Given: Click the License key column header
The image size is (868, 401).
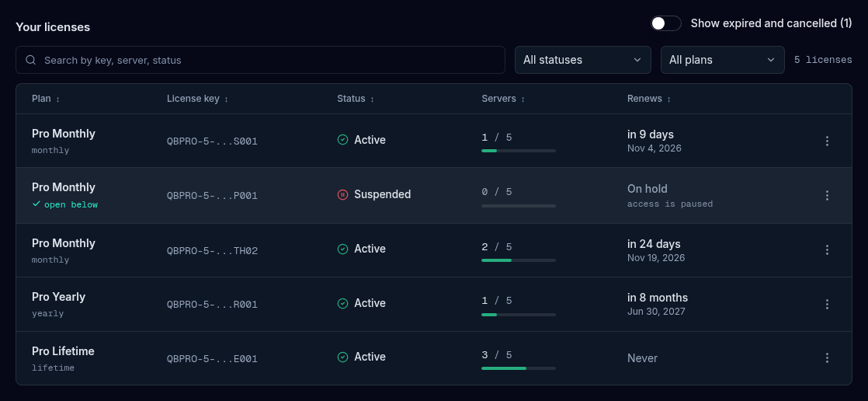Looking at the screenshot, I should coord(198,99).
